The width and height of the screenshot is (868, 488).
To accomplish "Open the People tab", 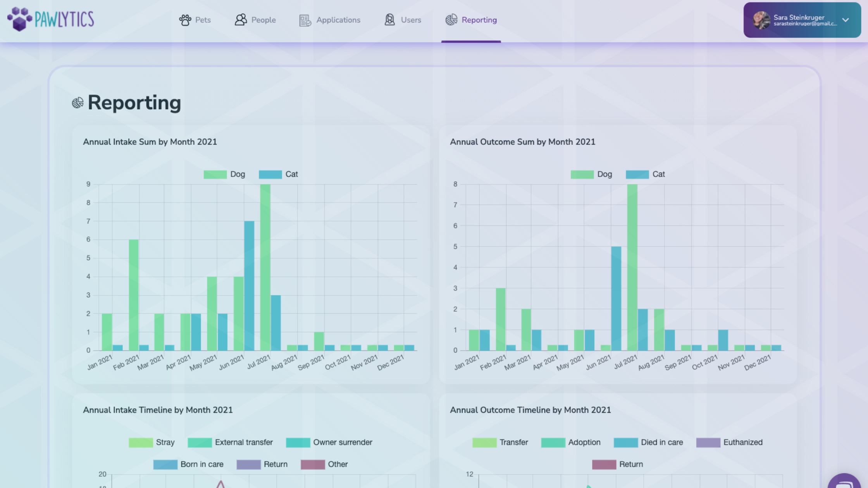I will point(255,20).
